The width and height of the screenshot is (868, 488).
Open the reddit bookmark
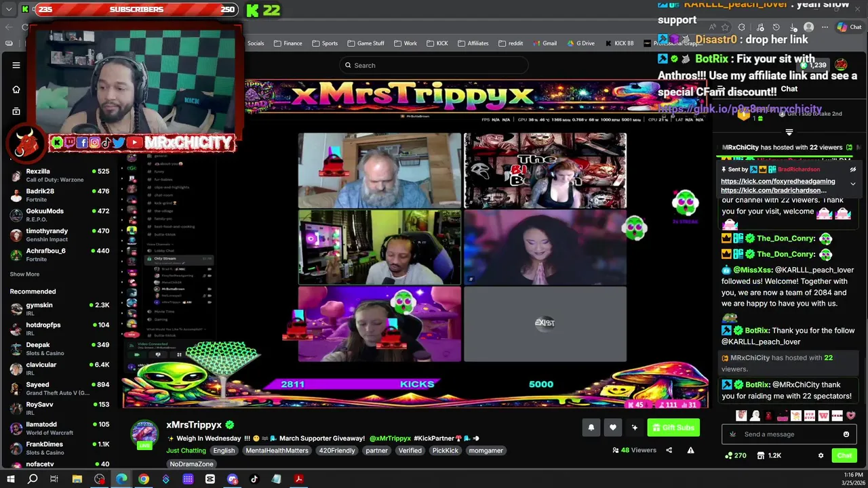point(511,43)
